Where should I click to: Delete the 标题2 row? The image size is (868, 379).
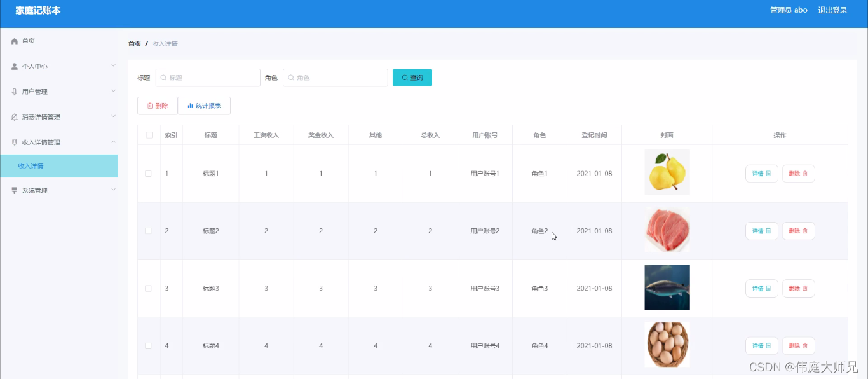coord(799,231)
